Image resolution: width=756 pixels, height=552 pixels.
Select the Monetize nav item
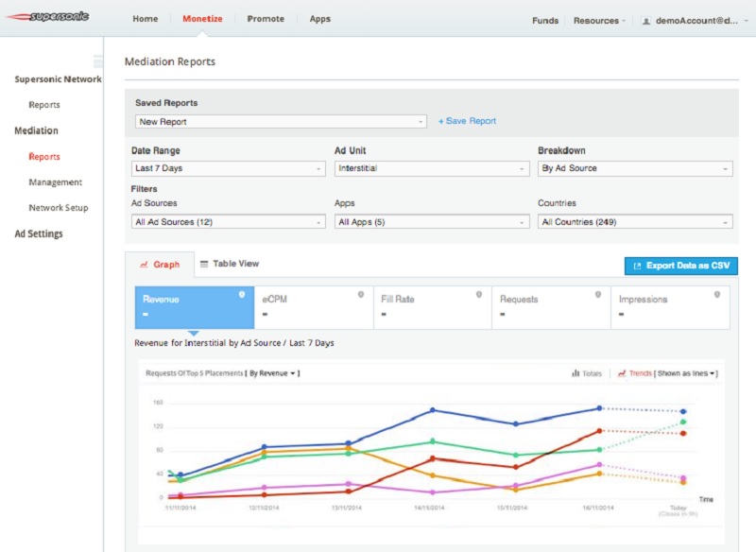[x=202, y=19]
